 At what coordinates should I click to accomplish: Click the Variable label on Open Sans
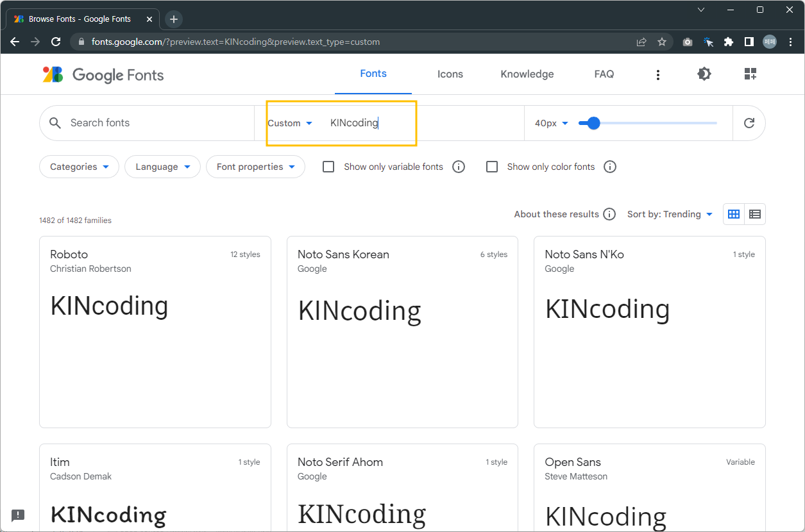pyautogui.click(x=740, y=462)
